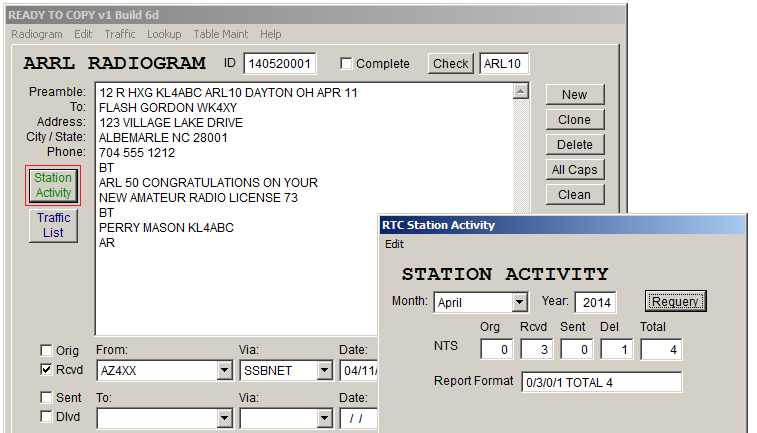Screen dimensions: 757x433
Task: Open the Traffic List button
Action: 53,225
